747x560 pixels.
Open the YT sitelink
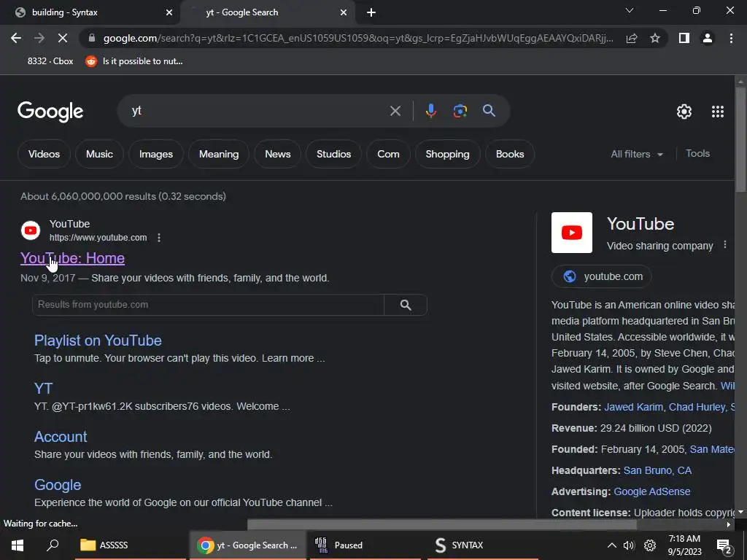43,389
